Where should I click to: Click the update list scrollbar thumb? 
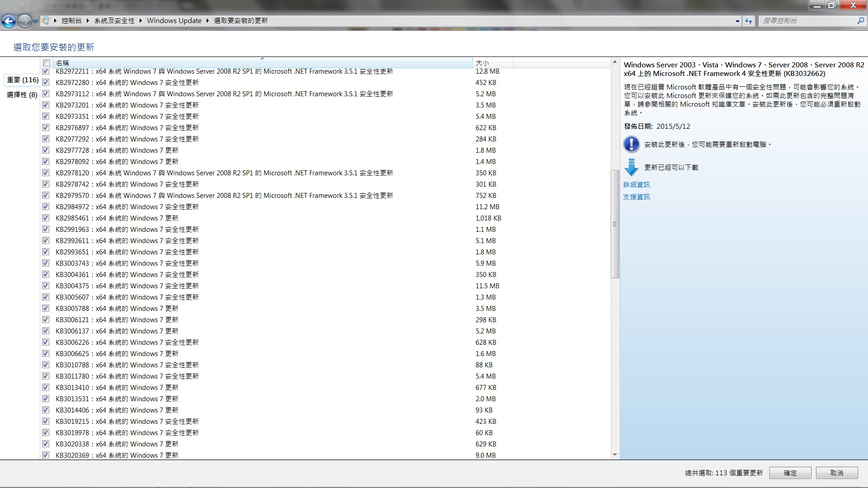pyautogui.click(x=615, y=224)
